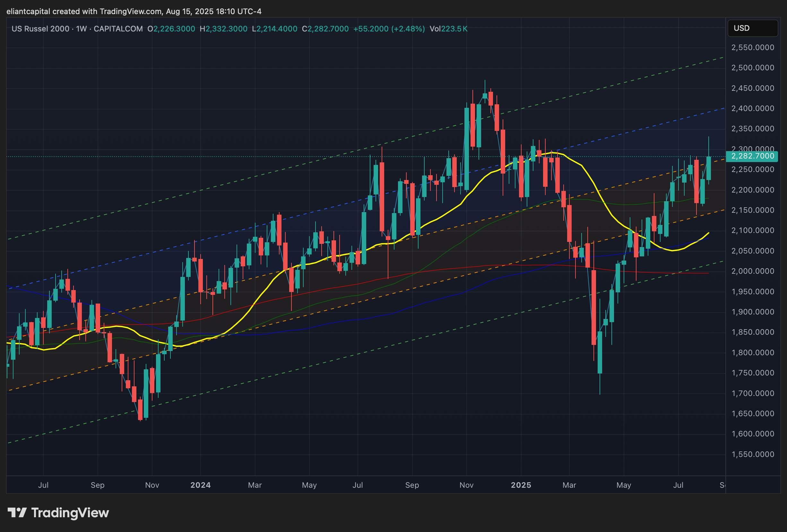
Task: Click the 1,550.0000 price scale label
Action: [x=752, y=454]
